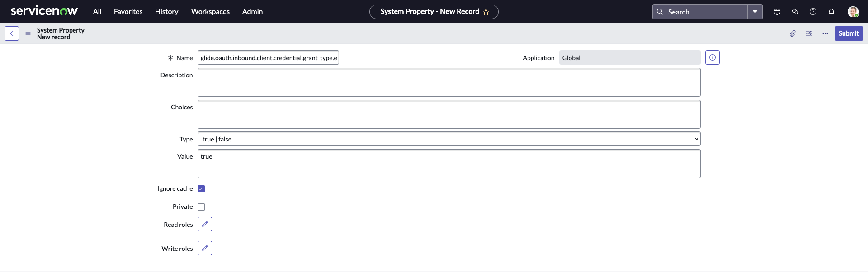The image size is (868, 272).
Task: Uncheck the Ignore cache checkbox
Action: click(201, 189)
